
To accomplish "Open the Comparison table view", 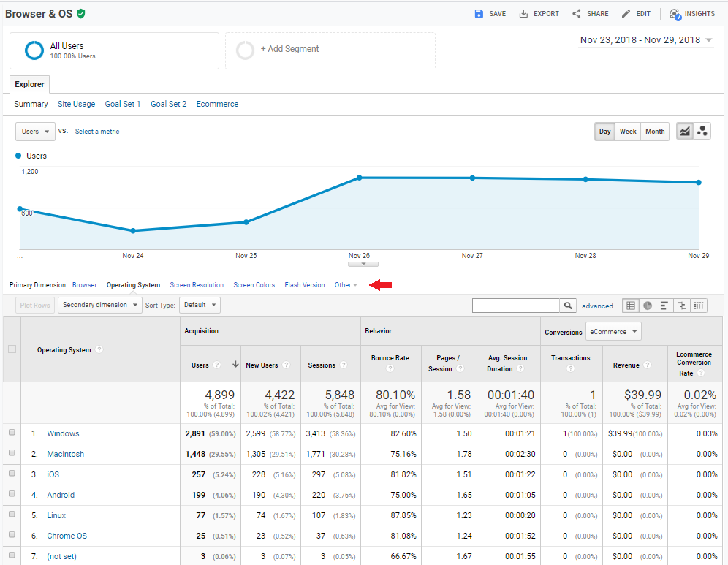I will coord(683,305).
